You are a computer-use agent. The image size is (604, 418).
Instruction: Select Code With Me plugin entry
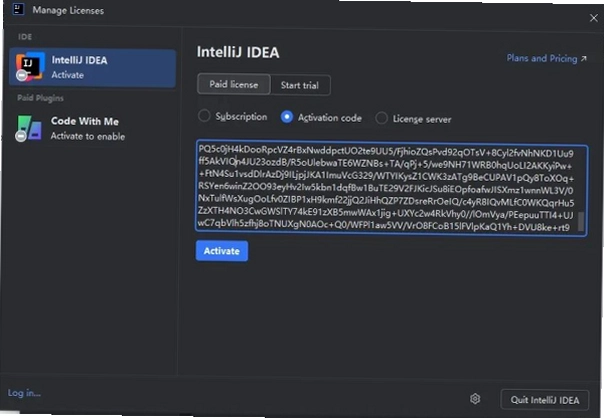(92, 128)
